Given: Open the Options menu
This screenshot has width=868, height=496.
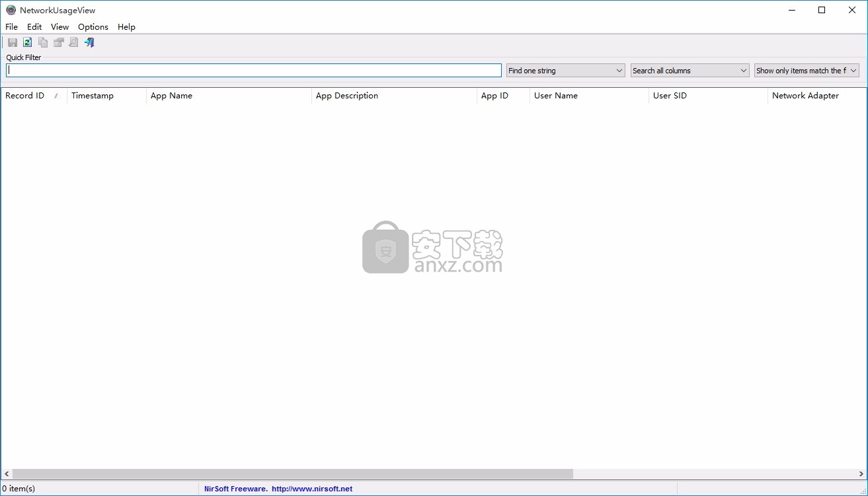Looking at the screenshot, I should pos(93,27).
